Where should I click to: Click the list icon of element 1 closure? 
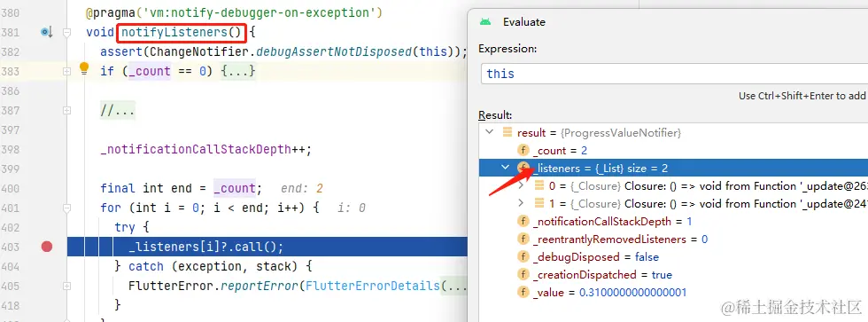pyautogui.click(x=539, y=203)
